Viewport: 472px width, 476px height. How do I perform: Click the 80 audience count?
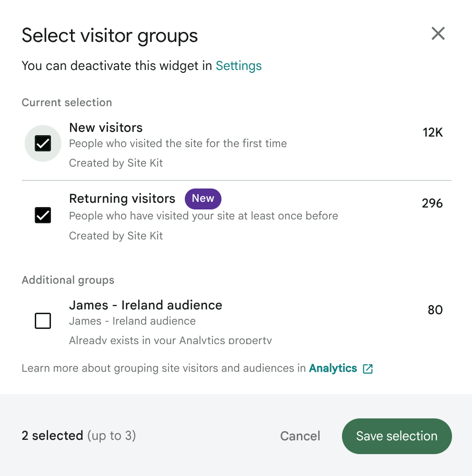click(435, 310)
